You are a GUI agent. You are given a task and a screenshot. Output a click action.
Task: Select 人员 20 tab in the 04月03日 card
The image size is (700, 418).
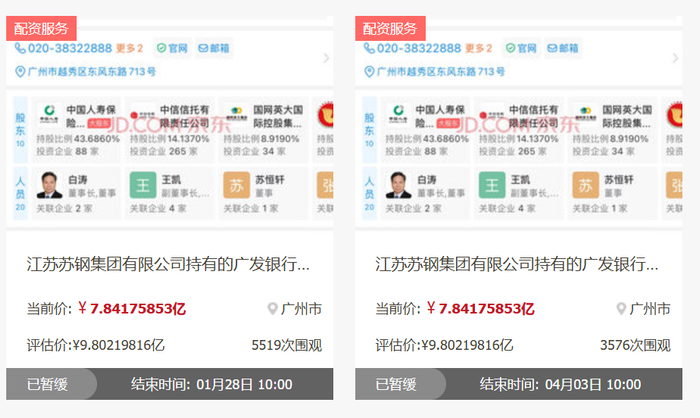370,193
